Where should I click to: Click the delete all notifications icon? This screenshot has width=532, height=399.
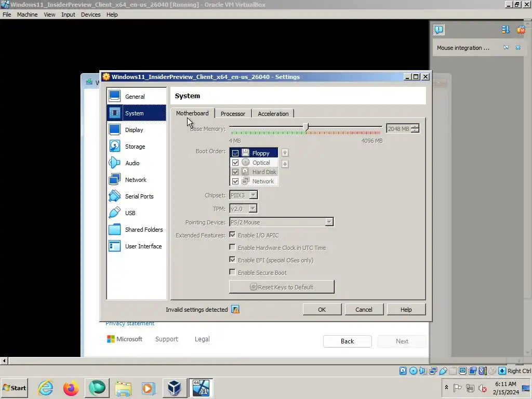[521, 30]
